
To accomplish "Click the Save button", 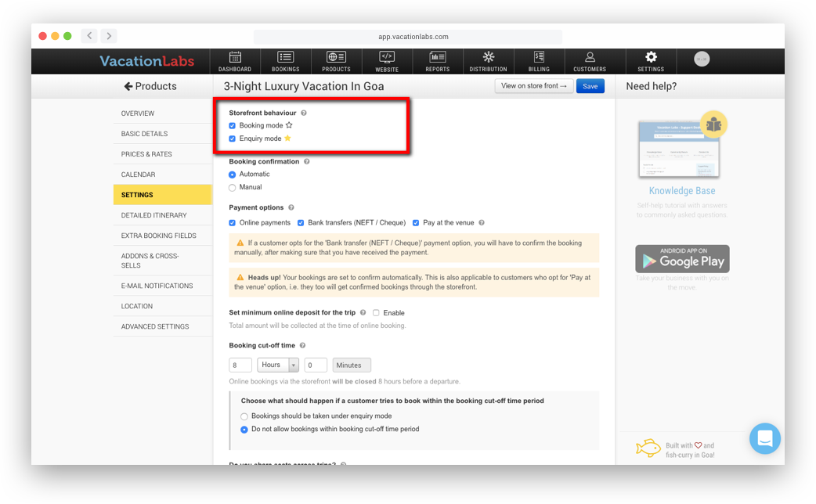I will [x=590, y=86].
